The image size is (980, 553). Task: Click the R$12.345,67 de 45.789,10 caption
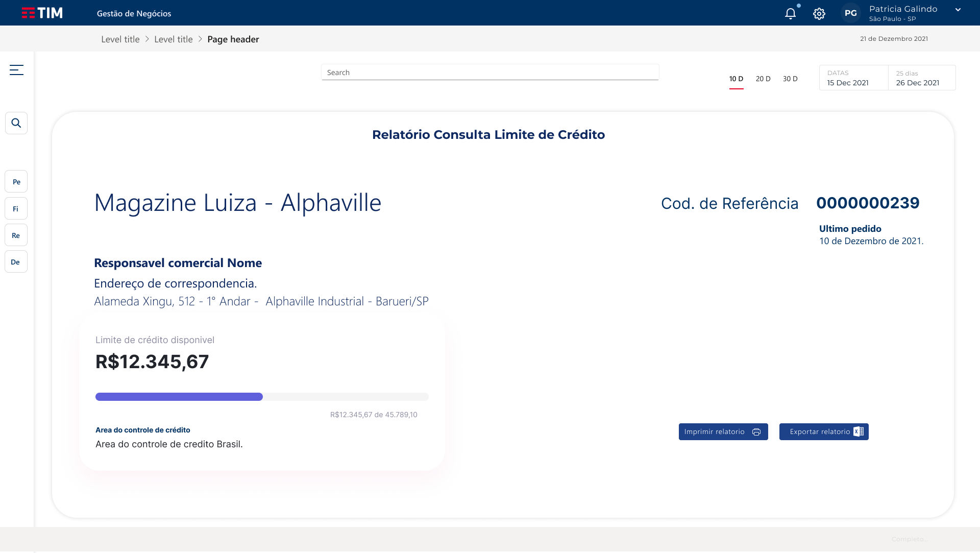pos(374,415)
